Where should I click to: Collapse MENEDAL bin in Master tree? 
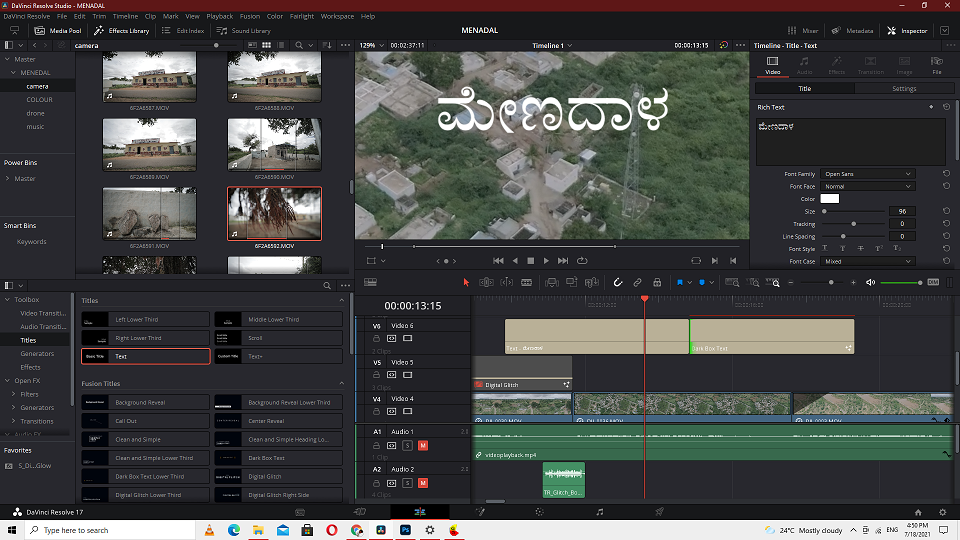click(13, 72)
